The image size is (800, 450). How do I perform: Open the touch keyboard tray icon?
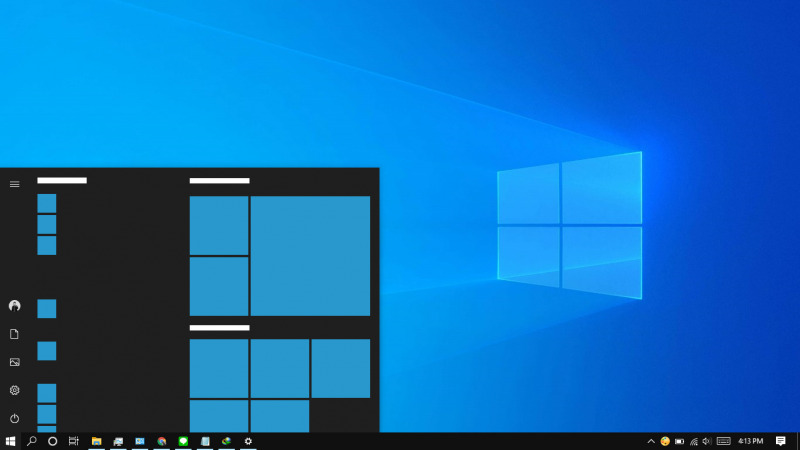[723, 441]
